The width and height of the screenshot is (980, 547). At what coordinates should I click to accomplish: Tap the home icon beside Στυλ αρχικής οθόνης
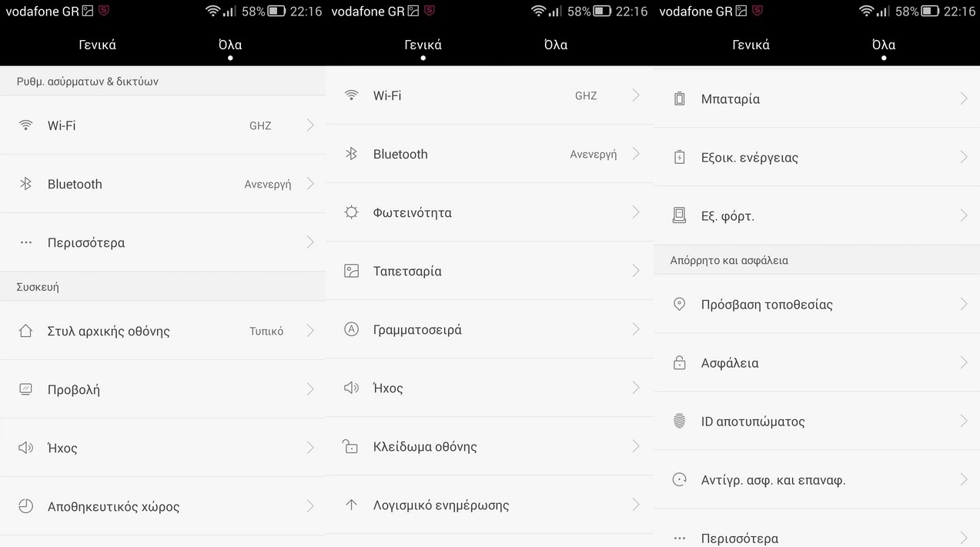pyautogui.click(x=25, y=331)
